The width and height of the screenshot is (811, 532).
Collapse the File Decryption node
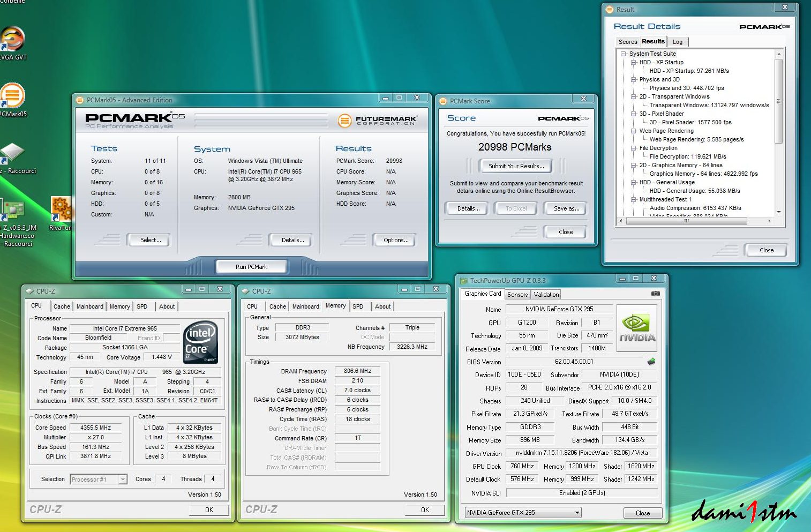point(634,148)
